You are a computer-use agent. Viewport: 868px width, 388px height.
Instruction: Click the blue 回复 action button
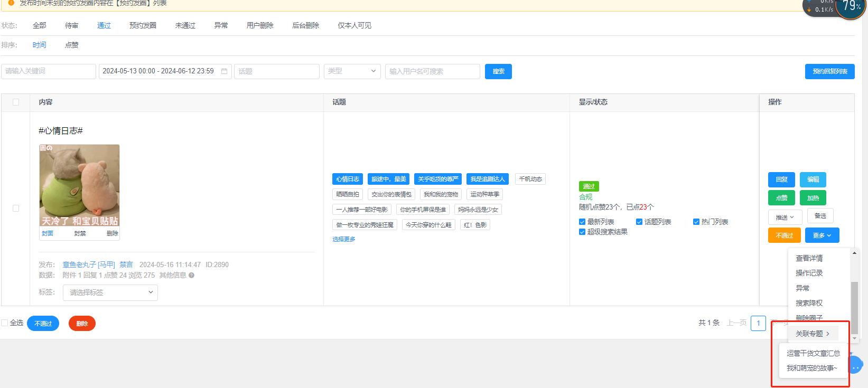pyautogui.click(x=781, y=179)
